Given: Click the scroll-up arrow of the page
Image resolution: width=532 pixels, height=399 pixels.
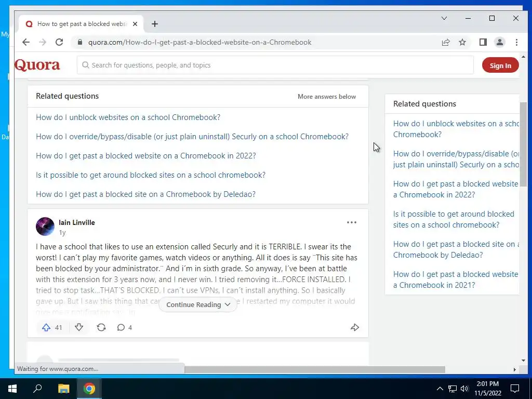Looking at the screenshot, I should coord(523,57).
